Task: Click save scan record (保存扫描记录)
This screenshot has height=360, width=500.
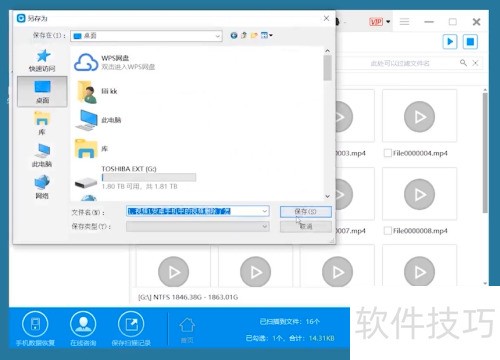Action: [x=131, y=328]
